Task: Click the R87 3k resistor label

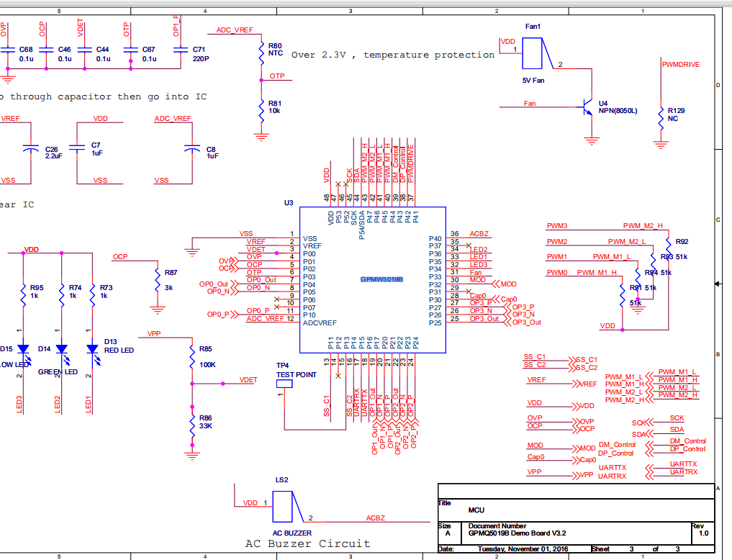Action: [171, 280]
